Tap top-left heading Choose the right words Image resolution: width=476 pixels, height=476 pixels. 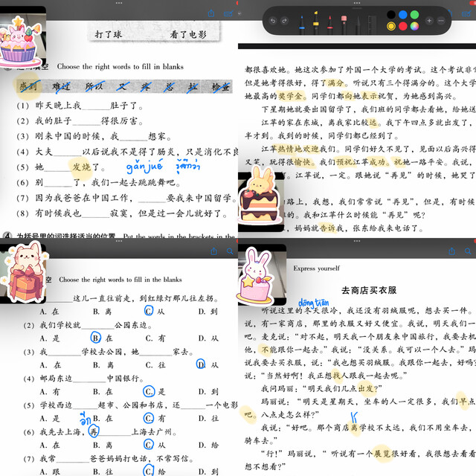pyautogui.click(x=120, y=66)
